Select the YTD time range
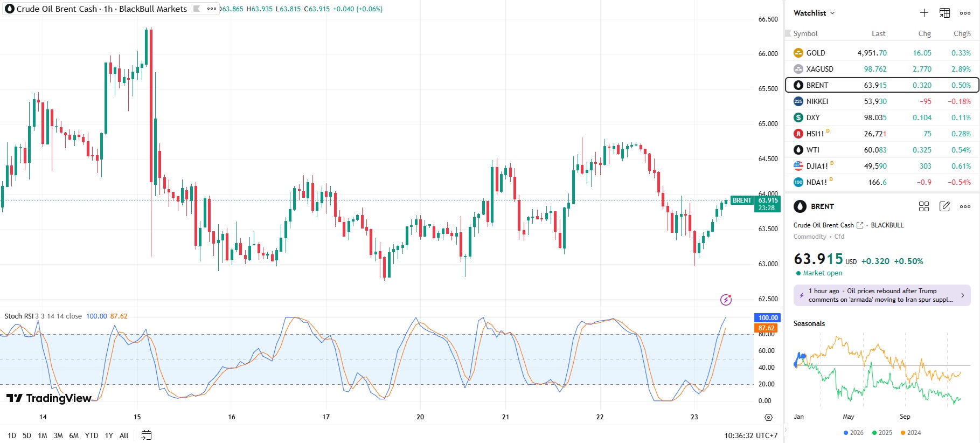The image size is (980, 443). coord(92,435)
